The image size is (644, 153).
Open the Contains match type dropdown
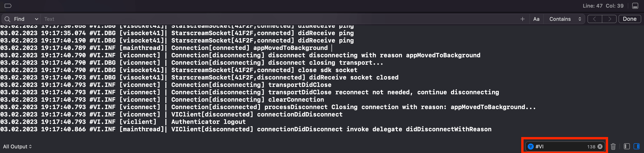(x=565, y=19)
